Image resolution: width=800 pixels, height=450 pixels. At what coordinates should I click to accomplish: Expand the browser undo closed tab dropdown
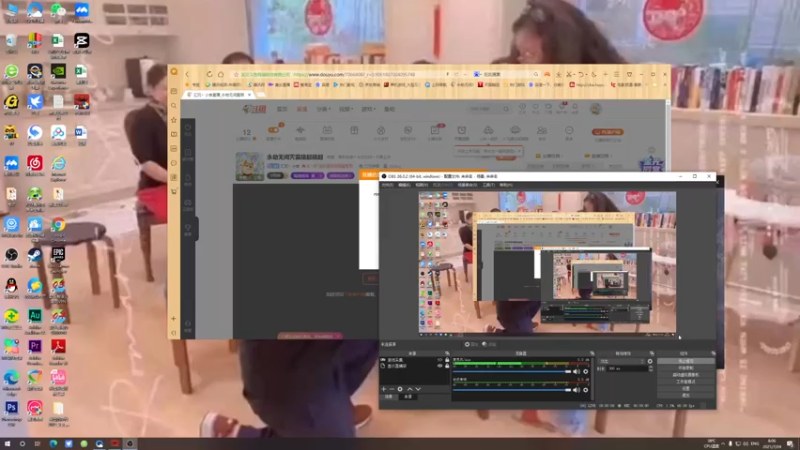pos(586,74)
